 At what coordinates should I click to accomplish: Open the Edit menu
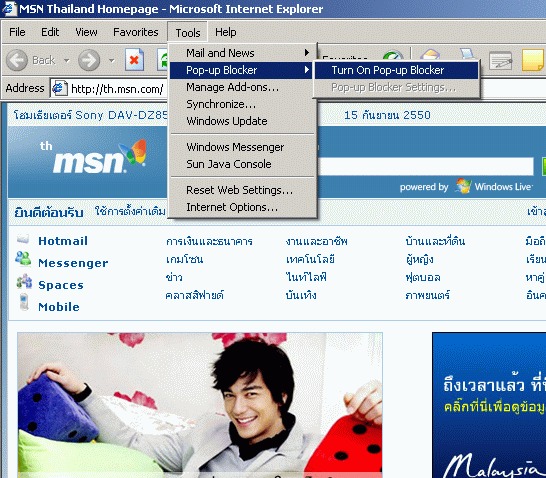[50, 32]
